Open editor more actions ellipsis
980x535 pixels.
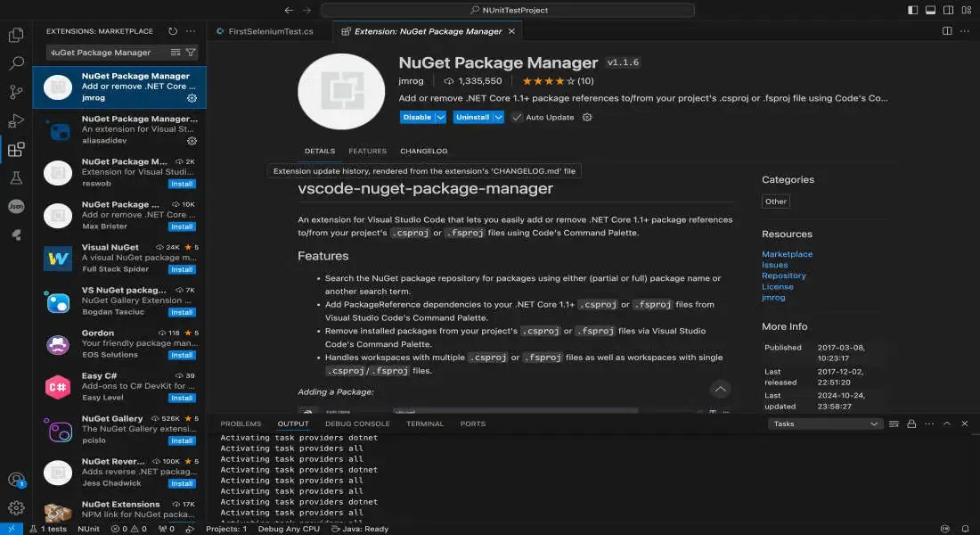pyautogui.click(x=964, y=31)
